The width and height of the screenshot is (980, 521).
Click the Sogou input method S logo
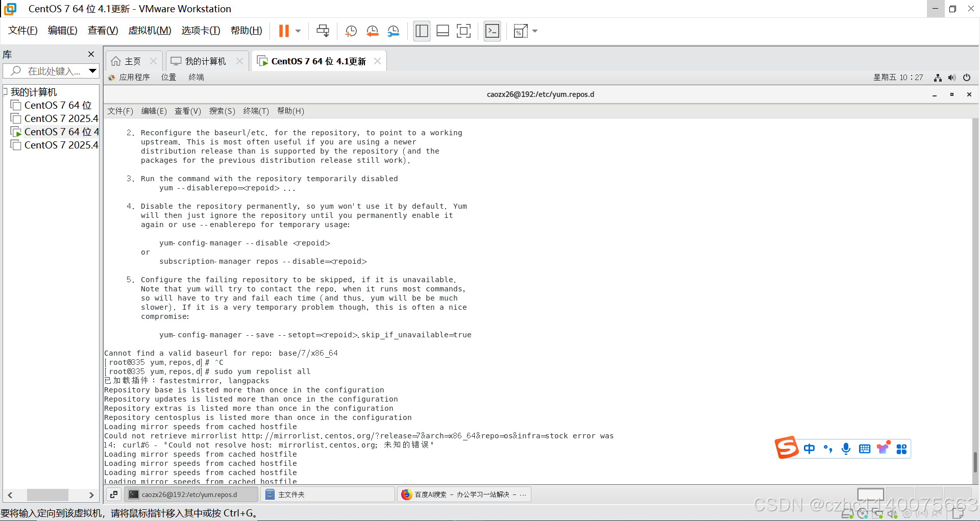[x=786, y=448]
